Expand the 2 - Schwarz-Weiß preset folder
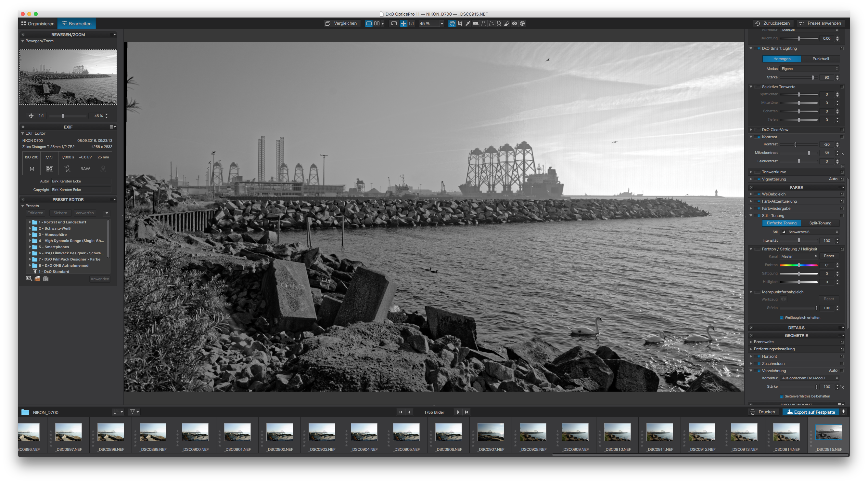This screenshot has height=483, width=868. coord(30,228)
